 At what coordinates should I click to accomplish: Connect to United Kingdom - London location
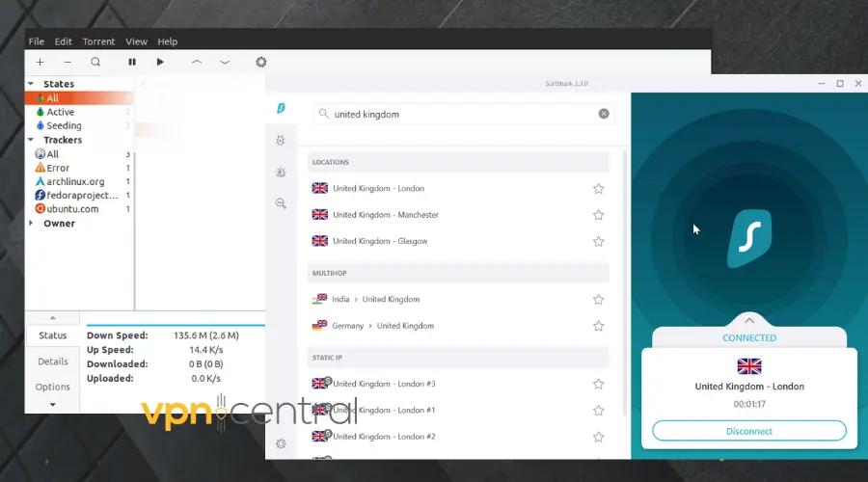pos(458,189)
